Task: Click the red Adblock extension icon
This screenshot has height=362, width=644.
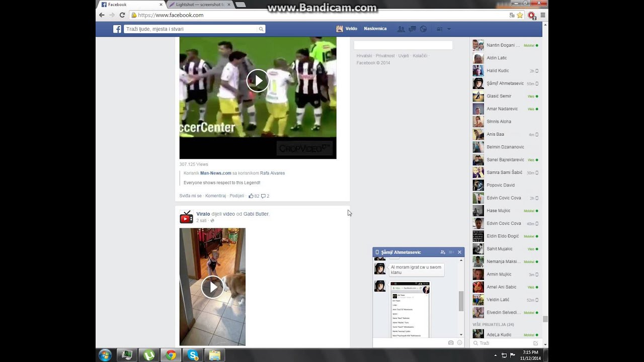Action: tap(532, 16)
